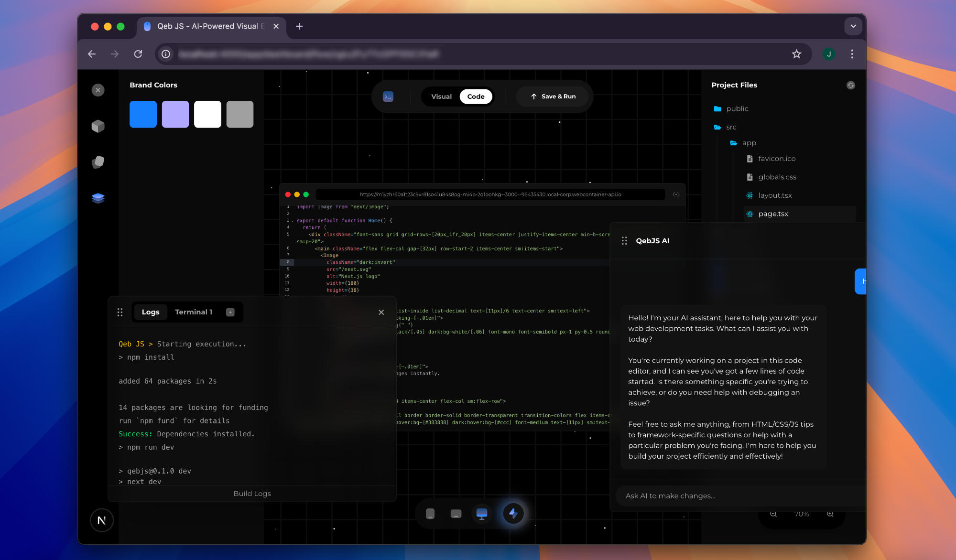Click the Build Logs label
This screenshot has height=560, width=956.
(x=252, y=494)
